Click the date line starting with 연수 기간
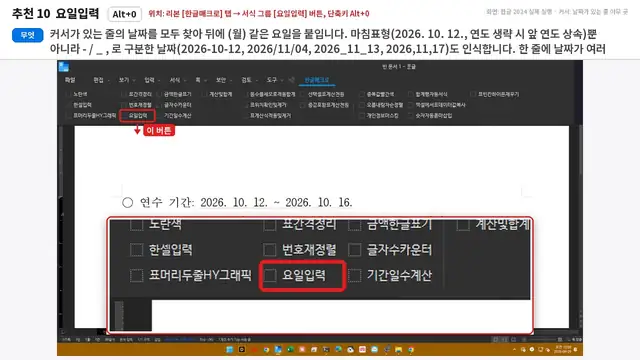This screenshot has height=360, width=640. coord(238,202)
